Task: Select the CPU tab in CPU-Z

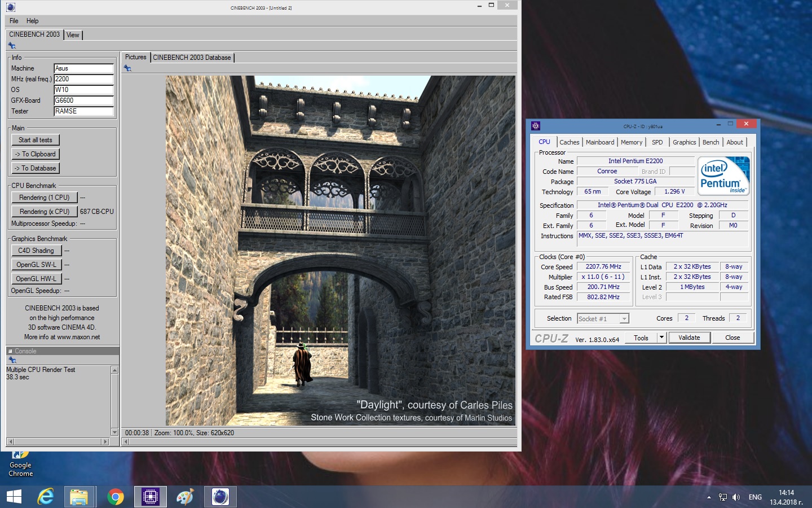Action: pos(544,142)
